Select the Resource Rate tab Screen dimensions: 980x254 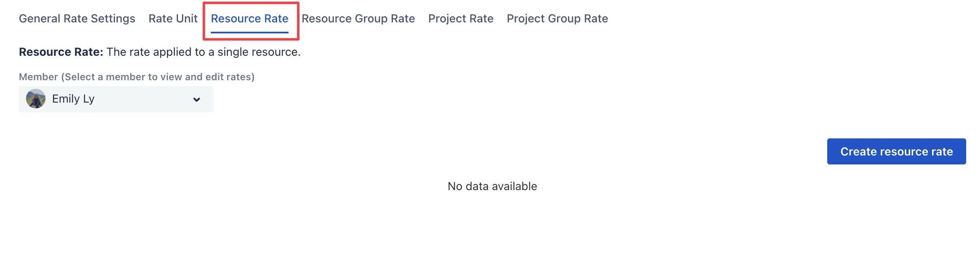(249, 19)
